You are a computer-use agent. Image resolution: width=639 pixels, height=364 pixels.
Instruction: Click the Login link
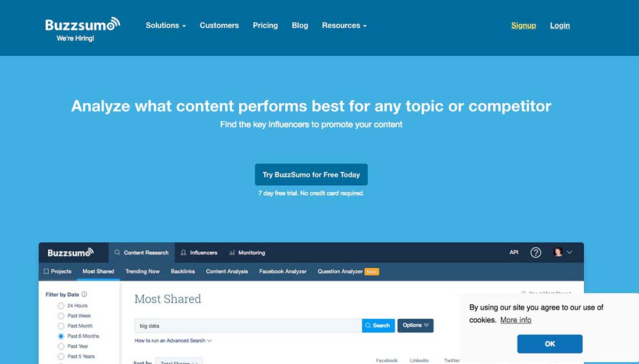pyautogui.click(x=560, y=25)
